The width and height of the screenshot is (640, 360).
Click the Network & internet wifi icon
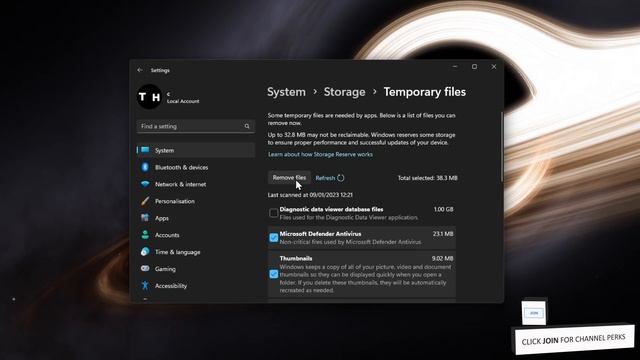[x=145, y=184]
